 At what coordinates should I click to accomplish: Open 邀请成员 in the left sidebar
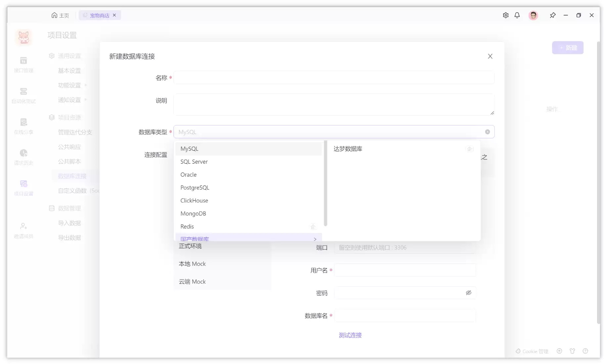coord(23,230)
